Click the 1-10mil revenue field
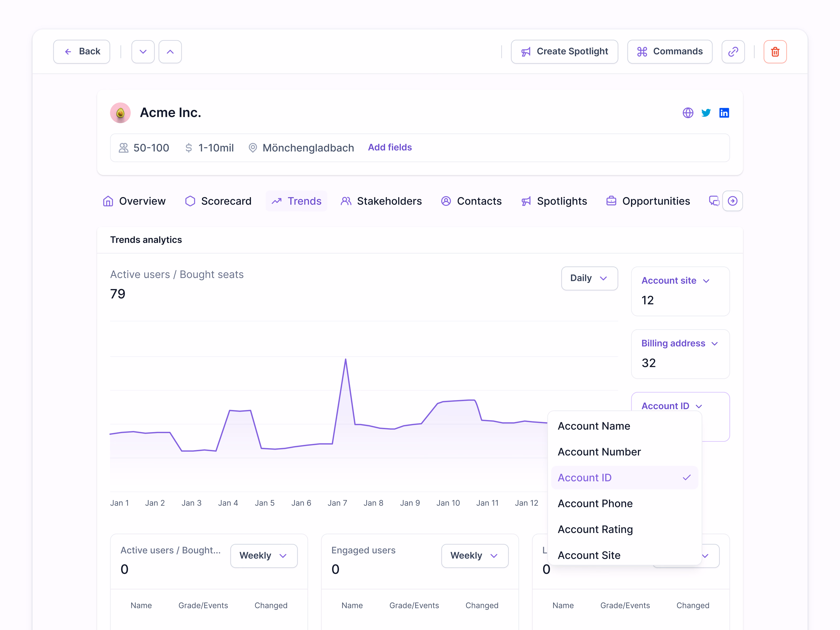Viewport: 840px width, 630px height. (x=209, y=148)
